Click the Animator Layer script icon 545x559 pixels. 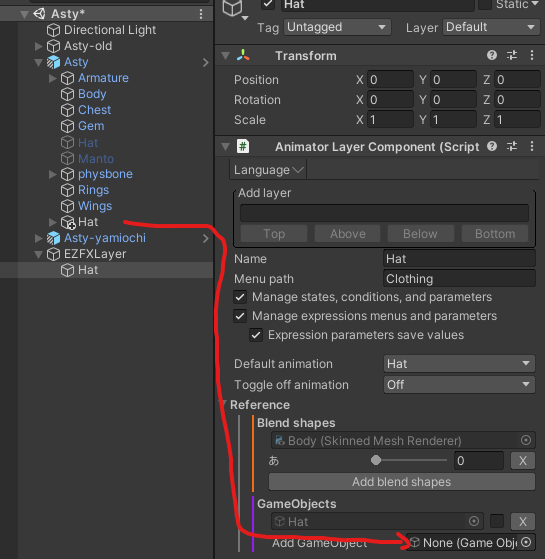point(243,147)
